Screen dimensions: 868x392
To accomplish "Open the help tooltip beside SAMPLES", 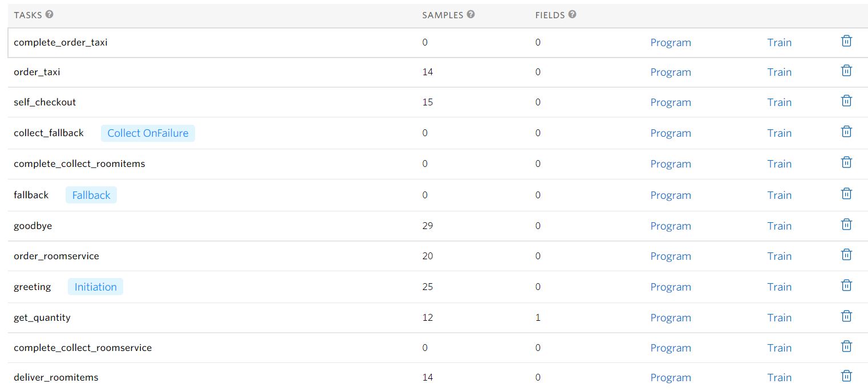I will point(470,14).
